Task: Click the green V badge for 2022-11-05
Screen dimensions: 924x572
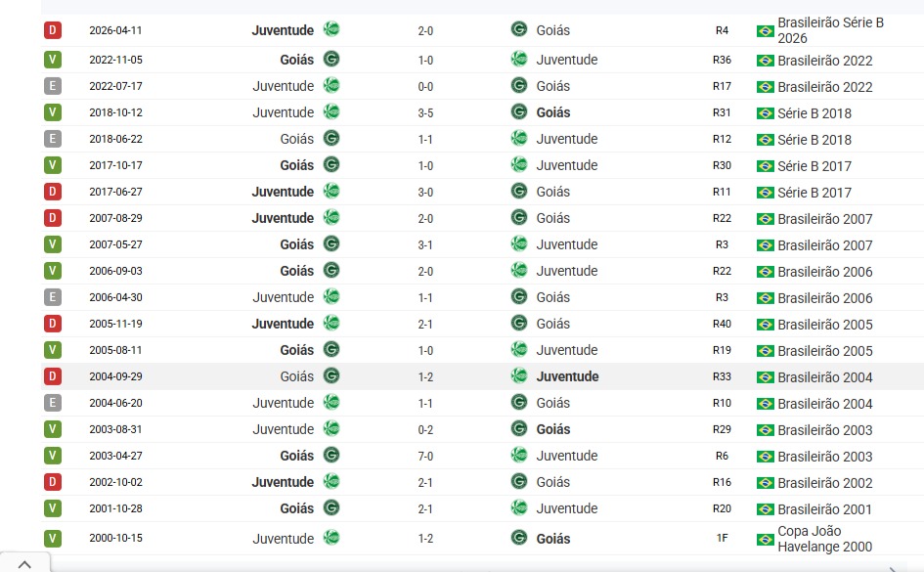Action: click(53, 60)
